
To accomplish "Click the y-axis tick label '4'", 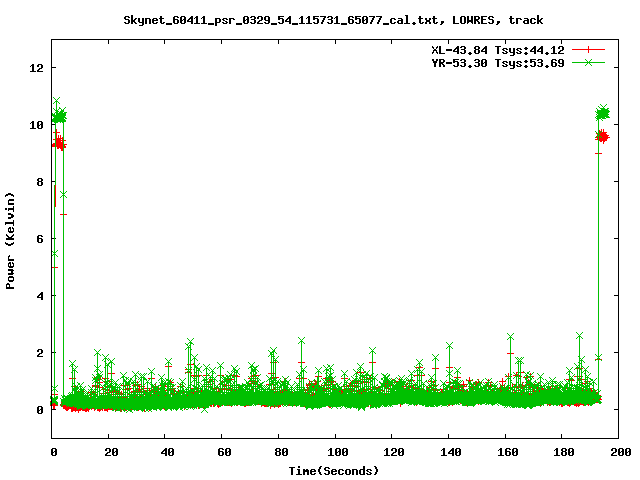I will coord(40,296).
